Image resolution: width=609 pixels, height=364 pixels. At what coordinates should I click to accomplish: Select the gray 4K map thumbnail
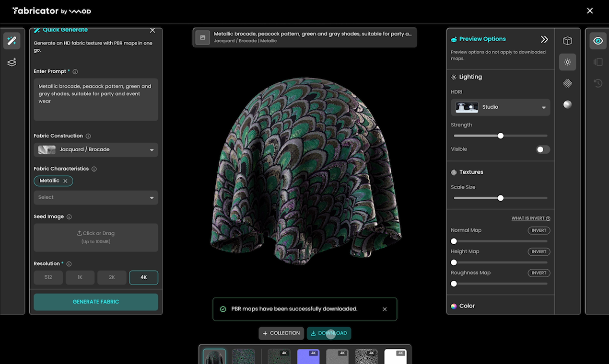(x=337, y=356)
